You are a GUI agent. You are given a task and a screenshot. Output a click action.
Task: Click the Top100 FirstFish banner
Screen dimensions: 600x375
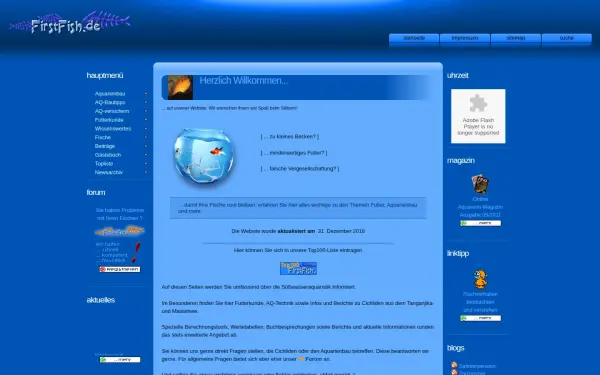[x=298, y=268]
